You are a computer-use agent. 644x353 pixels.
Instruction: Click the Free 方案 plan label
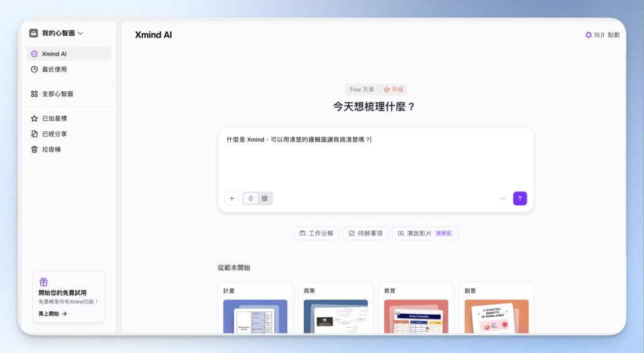(x=362, y=89)
